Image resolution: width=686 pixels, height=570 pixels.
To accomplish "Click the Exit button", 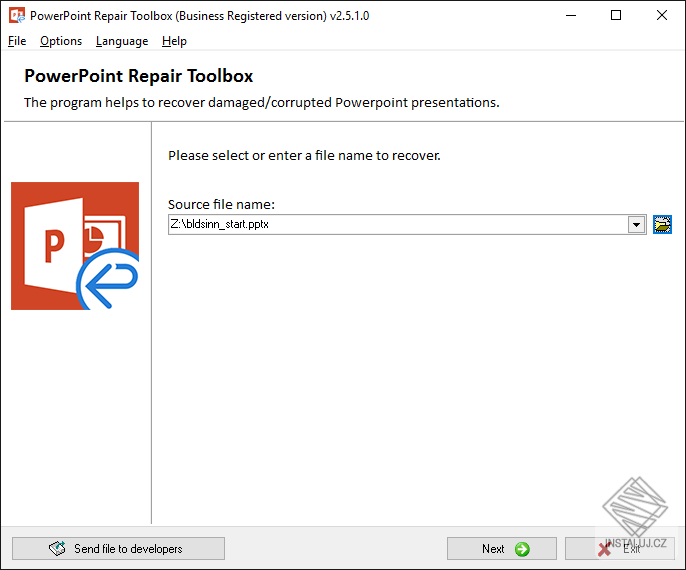I will coord(620,549).
